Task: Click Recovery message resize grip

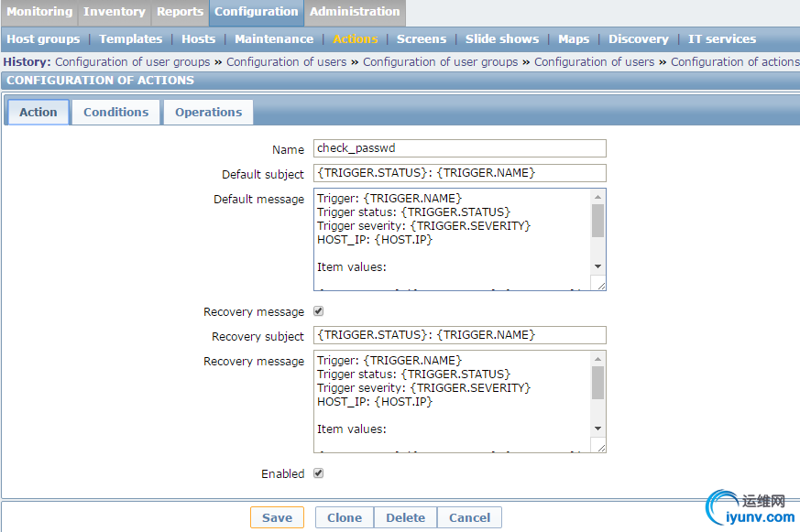Action: (601, 448)
